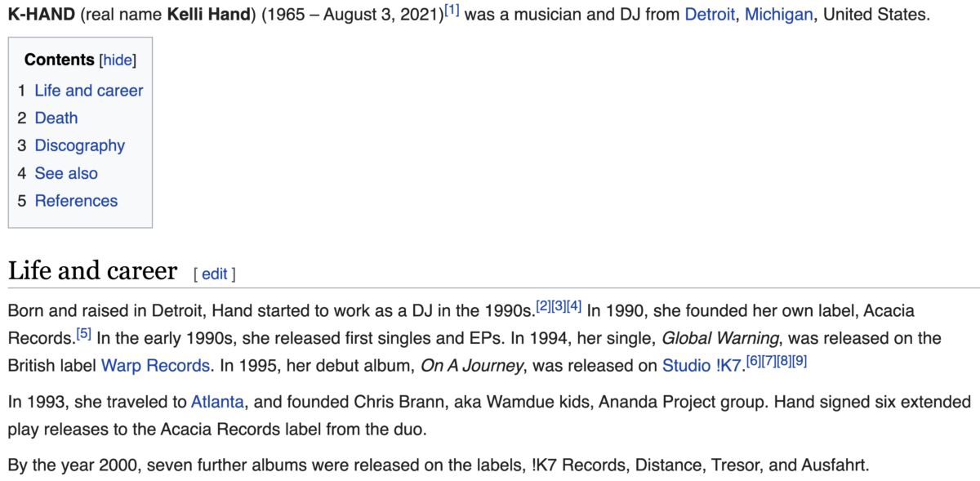Open the Studio !K7 link

pyautogui.click(x=702, y=366)
